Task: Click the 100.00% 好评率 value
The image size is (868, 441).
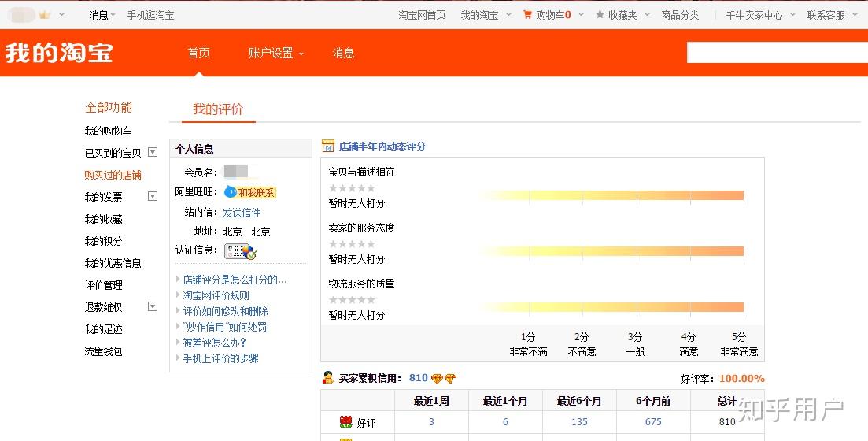Action: pyautogui.click(x=742, y=379)
